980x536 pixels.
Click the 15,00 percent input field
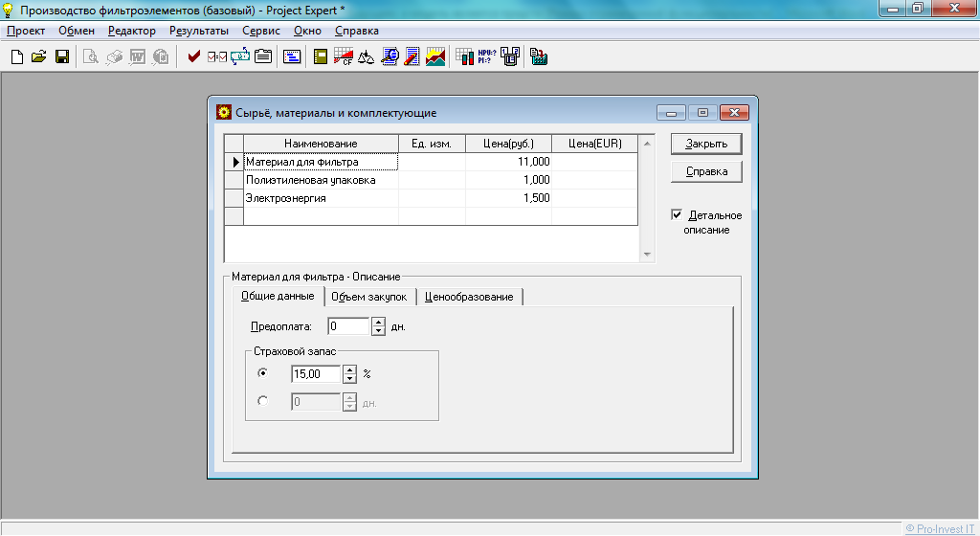(x=316, y=374)
